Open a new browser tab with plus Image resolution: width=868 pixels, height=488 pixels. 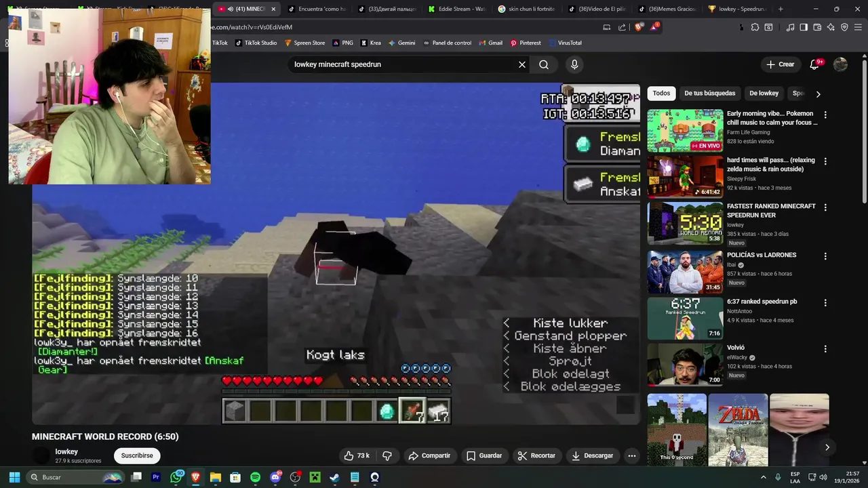[781, 9]
